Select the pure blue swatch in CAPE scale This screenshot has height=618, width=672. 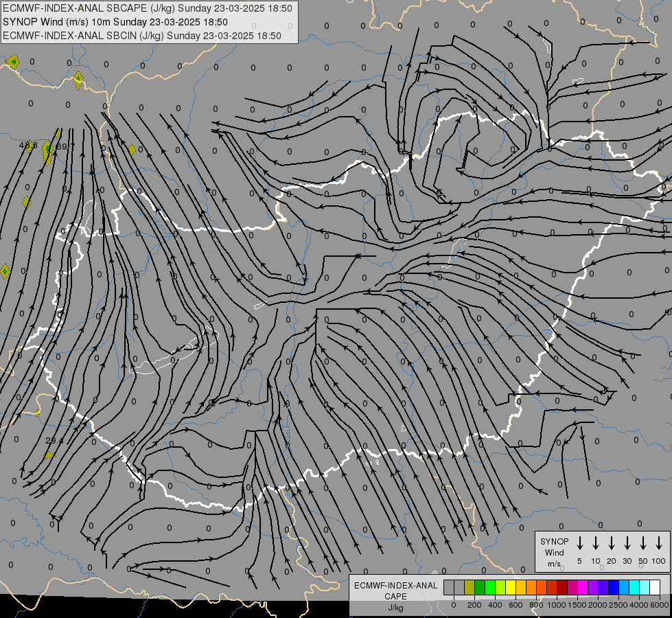pos(613,588)
